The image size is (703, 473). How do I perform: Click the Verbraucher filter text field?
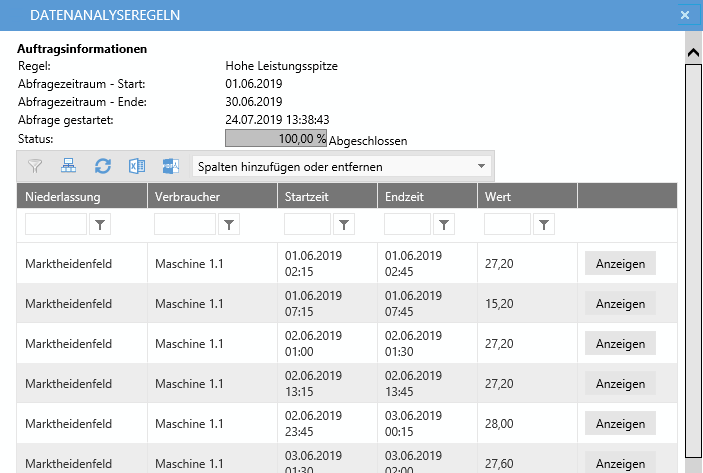tap(184, 226)
